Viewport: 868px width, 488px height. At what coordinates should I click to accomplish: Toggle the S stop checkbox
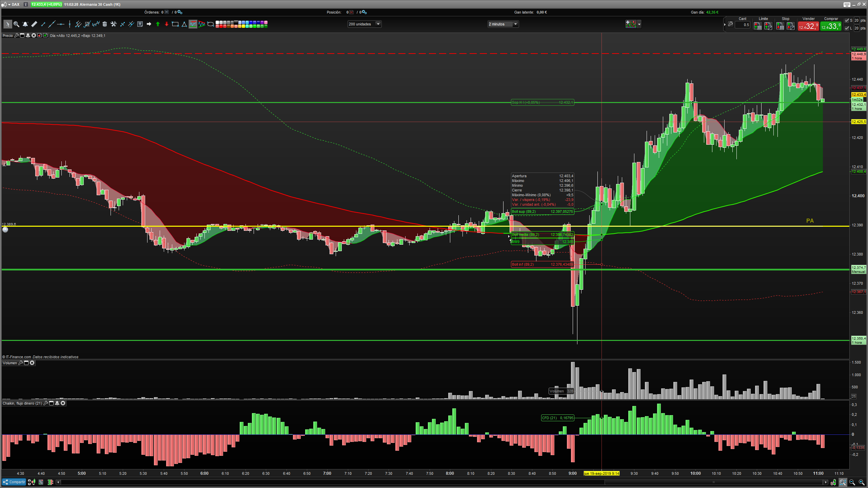tap(847, 20)
